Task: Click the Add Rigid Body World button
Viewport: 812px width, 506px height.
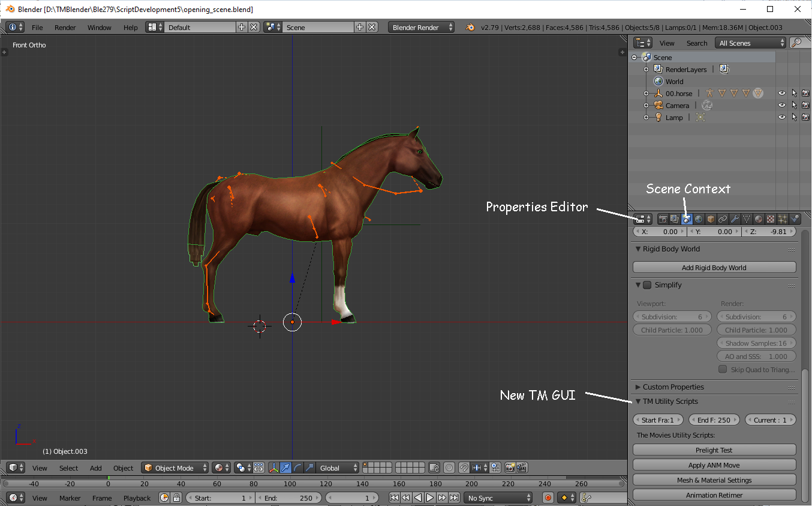Action: click(x=714, y=267)
